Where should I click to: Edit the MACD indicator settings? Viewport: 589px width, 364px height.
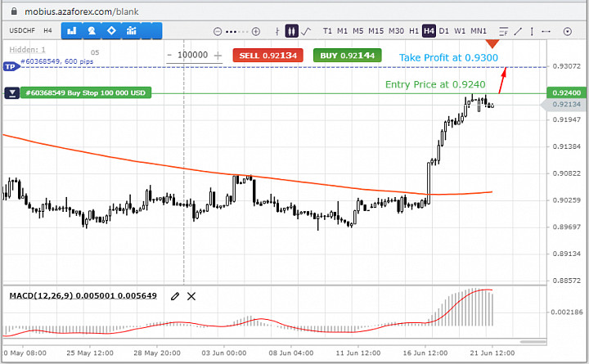[175, 296]
